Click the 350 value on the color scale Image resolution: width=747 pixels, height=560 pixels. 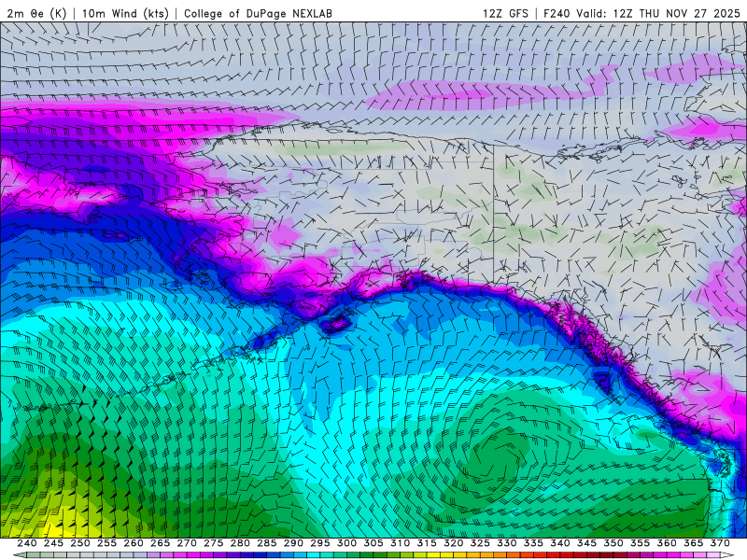coord(613,543)
